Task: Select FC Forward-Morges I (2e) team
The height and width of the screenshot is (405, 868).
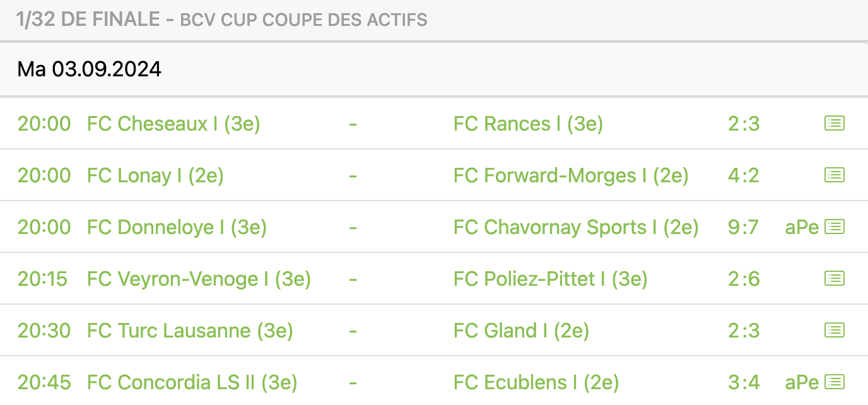Action: click(571, 176)
